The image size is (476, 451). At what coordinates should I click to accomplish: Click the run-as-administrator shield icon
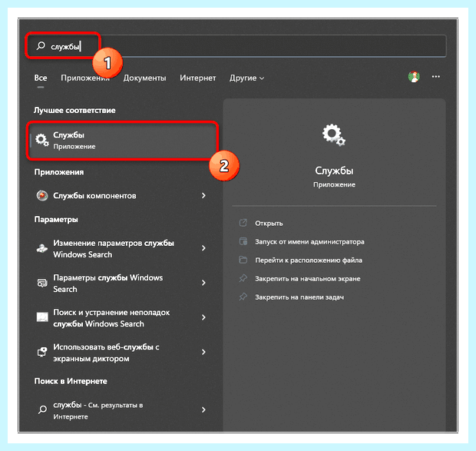click(243, 241)
